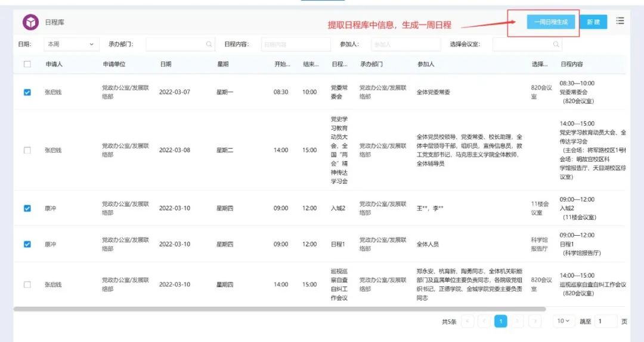Open the 10 per-page size dropdown
The image size is (644, 342).
click(563, 321)
